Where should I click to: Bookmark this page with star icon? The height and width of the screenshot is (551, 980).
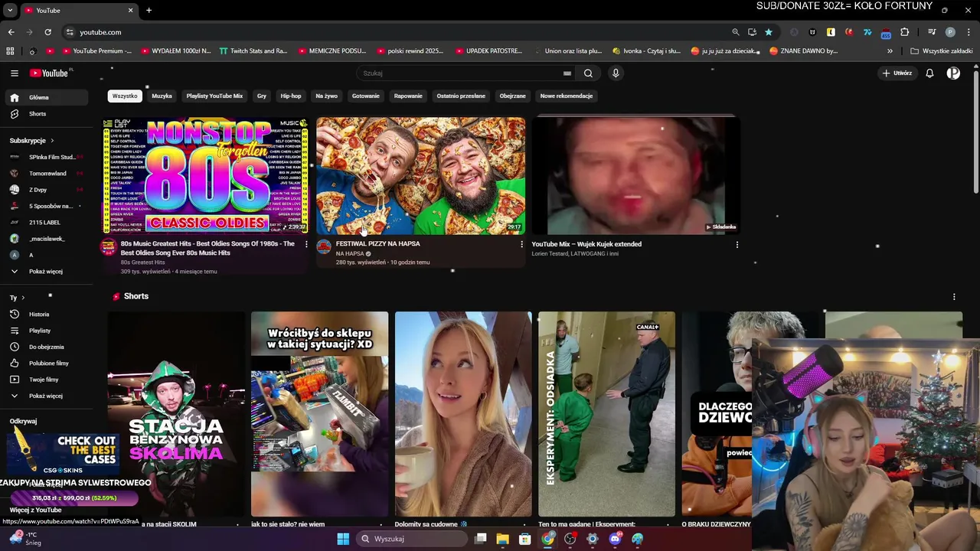pyautogui.click(x=768, y=32)
